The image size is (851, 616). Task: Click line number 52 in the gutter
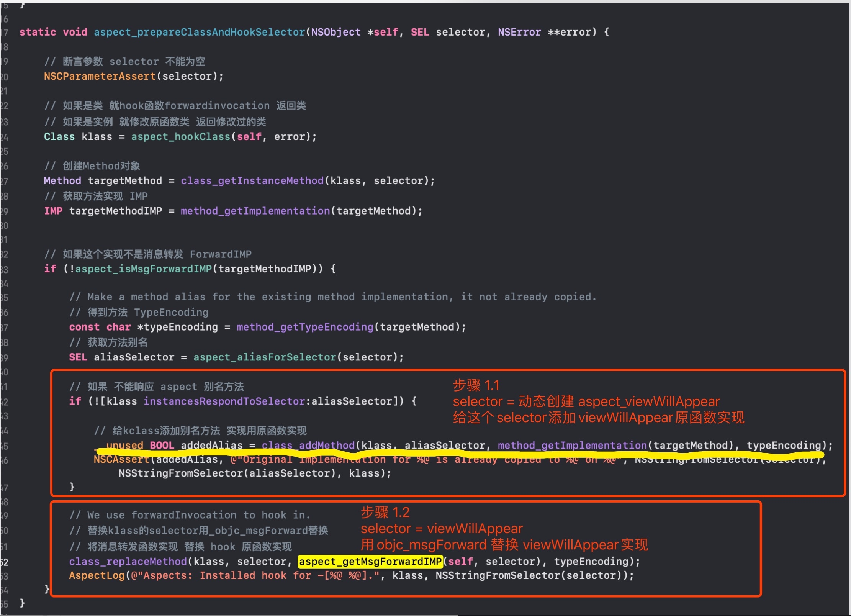(x=4, y=562)
